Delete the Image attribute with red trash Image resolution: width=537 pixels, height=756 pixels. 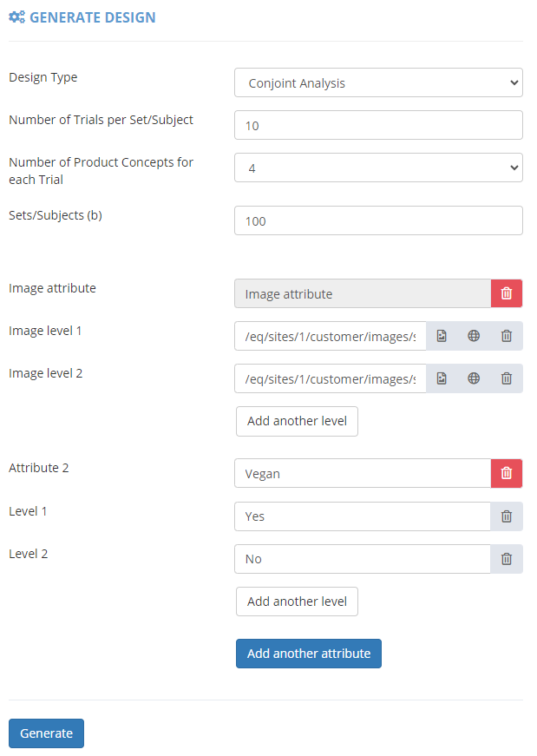point(507,293)
